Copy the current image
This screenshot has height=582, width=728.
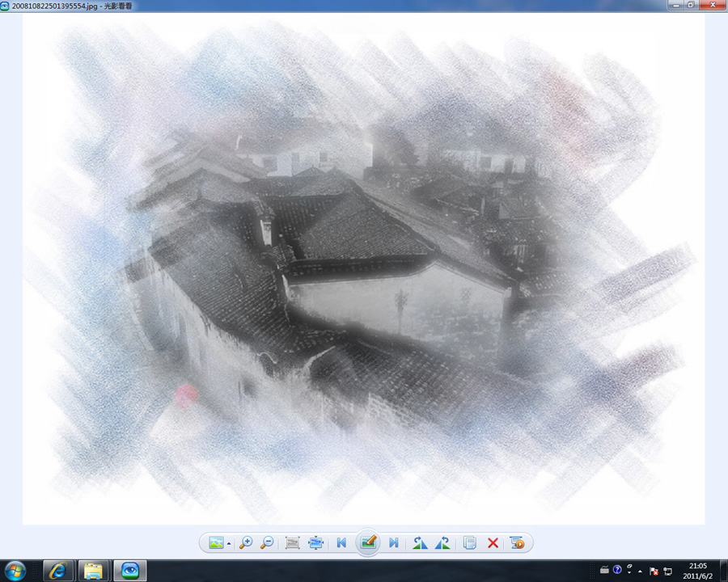click(470, 543)
